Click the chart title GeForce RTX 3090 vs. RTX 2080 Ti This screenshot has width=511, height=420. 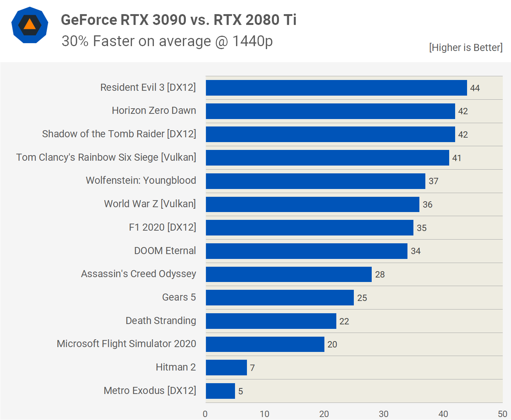point(178,20)
